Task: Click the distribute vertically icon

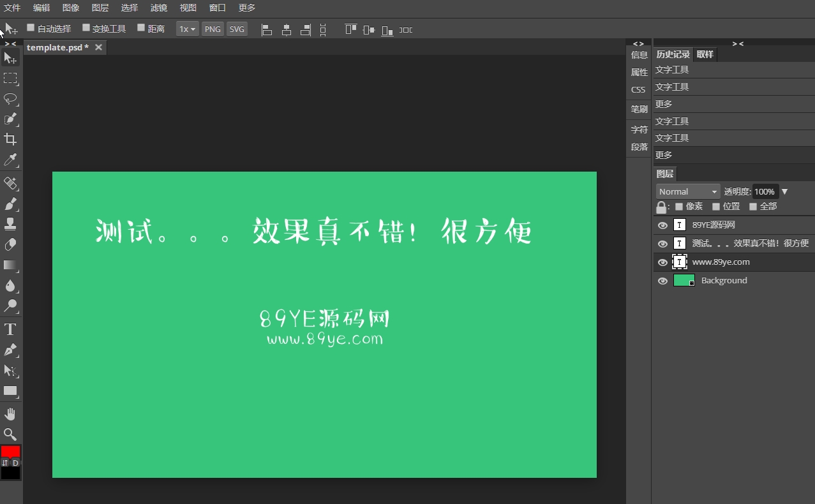Action: pyautogui.click(x=323, y=29)
